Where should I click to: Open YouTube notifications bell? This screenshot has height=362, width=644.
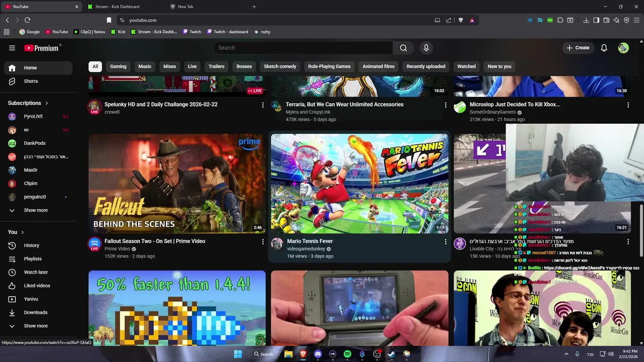[604, 48]
